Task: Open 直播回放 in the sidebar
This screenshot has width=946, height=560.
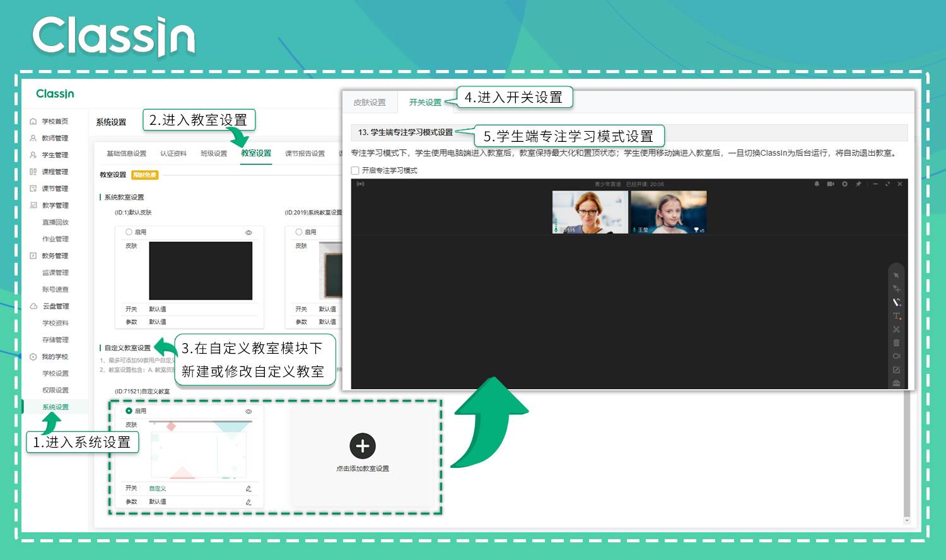Action: 55,222
